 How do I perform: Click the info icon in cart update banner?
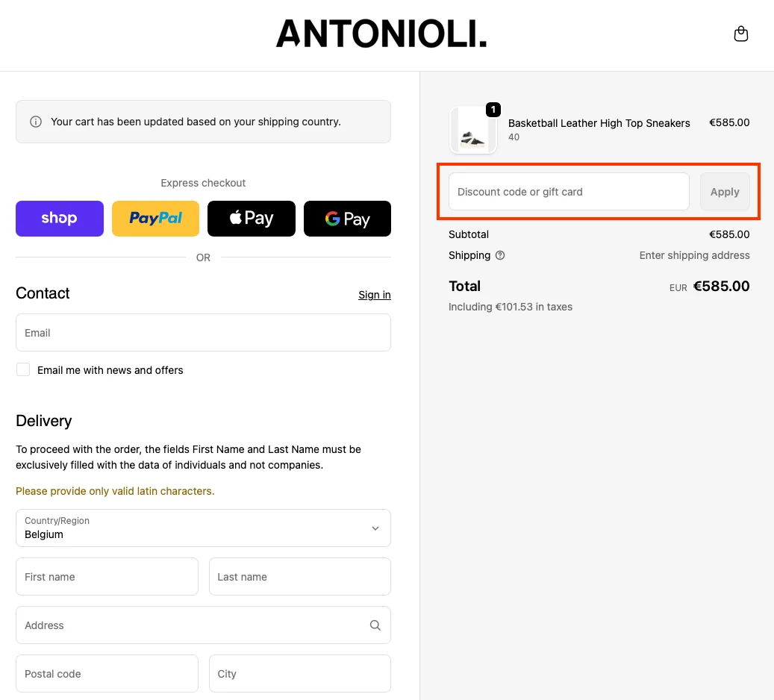36,122
